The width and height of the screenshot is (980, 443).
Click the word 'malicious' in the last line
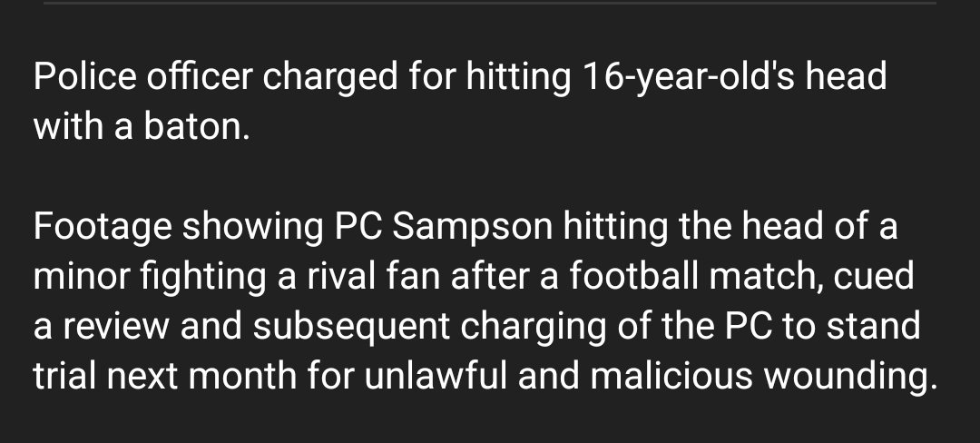671,376
